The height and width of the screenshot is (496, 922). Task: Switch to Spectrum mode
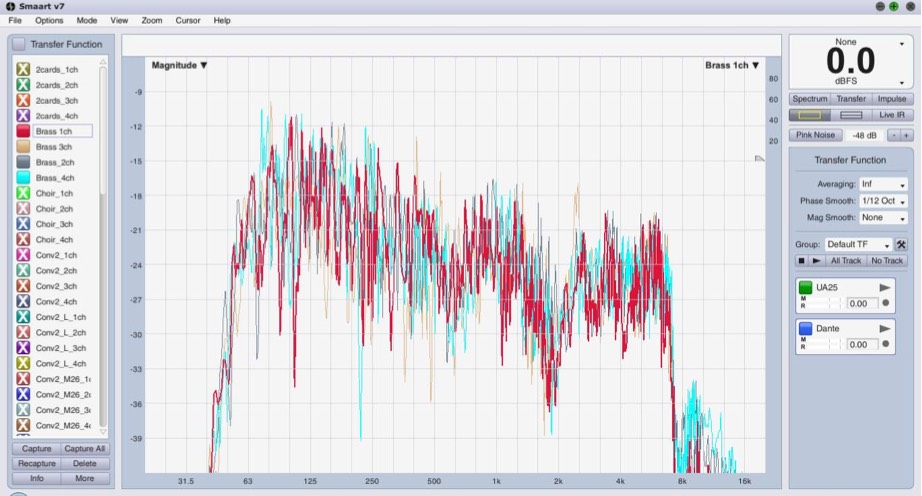point(810,99)
